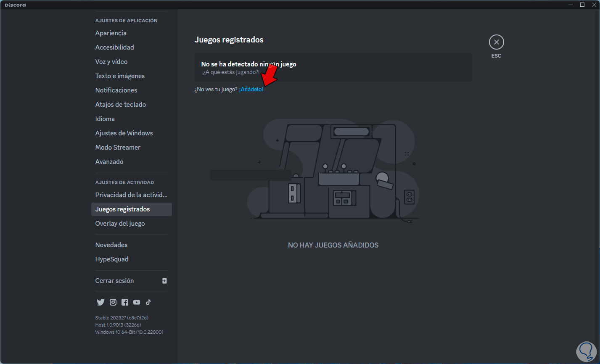
Task: Select Ajustes de Windows
Action: coord(131,133)
